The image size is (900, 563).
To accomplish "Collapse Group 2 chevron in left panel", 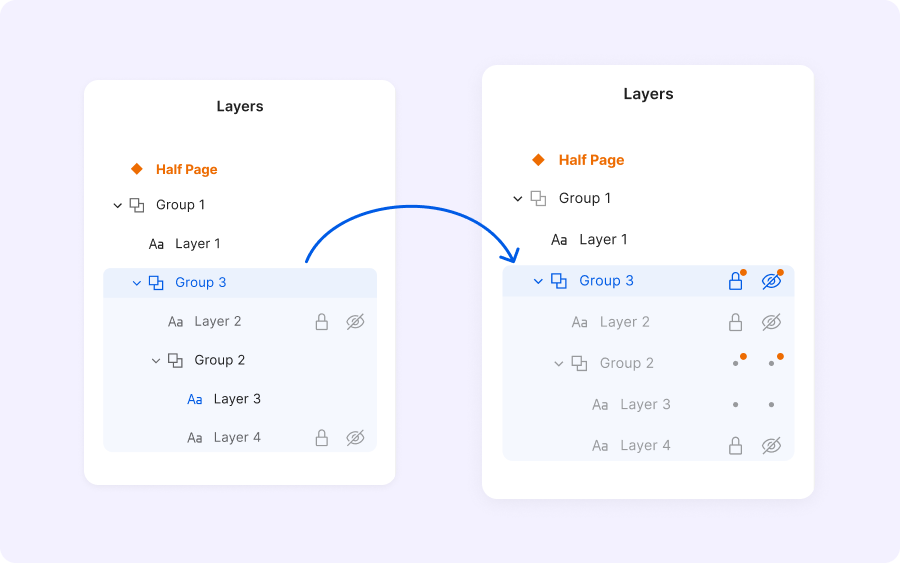I will [x=156, y=361].
